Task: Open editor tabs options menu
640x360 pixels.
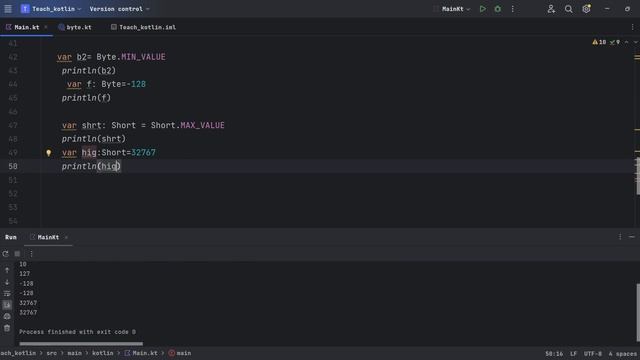Action: (632, 27)
